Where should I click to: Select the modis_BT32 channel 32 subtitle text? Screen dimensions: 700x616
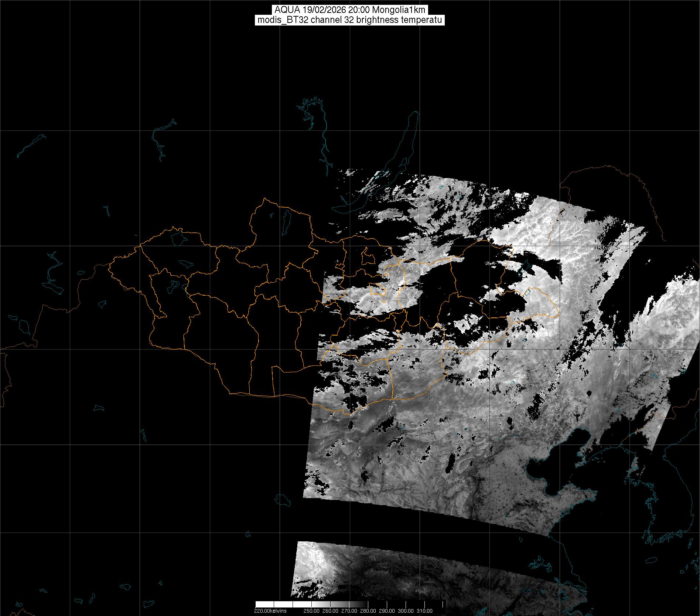click(x=350, y=20)
